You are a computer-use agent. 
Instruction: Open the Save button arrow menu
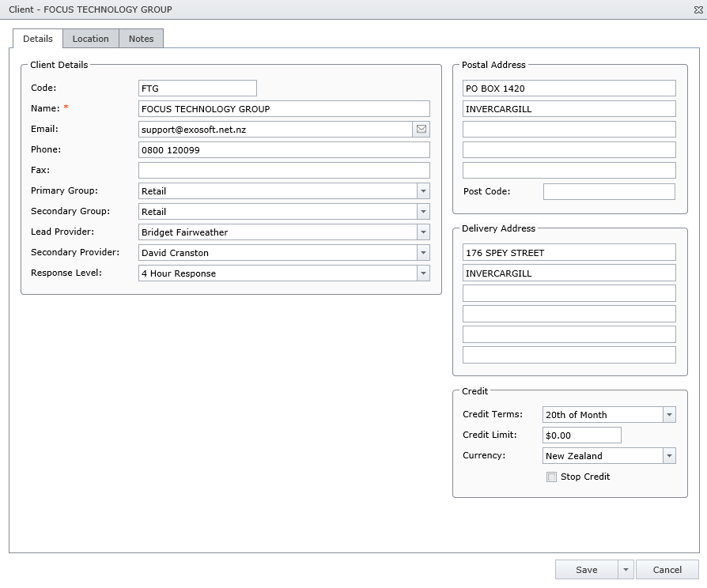click(626, 570)
